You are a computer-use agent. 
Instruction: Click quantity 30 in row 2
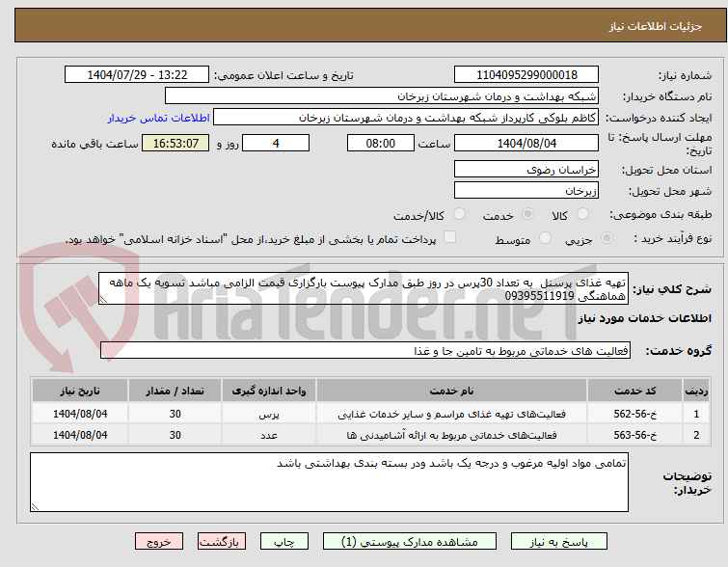[x=175, y=435]
